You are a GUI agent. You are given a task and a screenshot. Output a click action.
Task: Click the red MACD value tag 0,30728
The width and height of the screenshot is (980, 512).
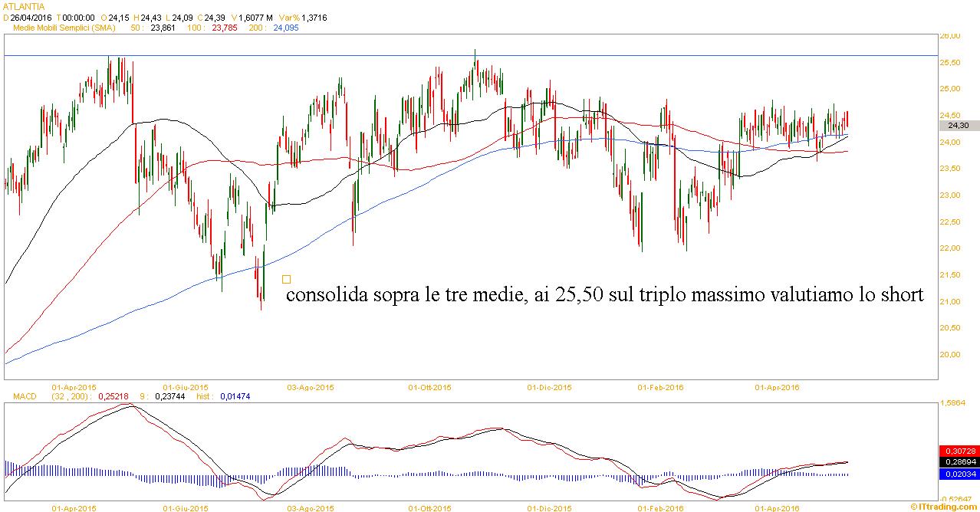(x=958, y=452)
